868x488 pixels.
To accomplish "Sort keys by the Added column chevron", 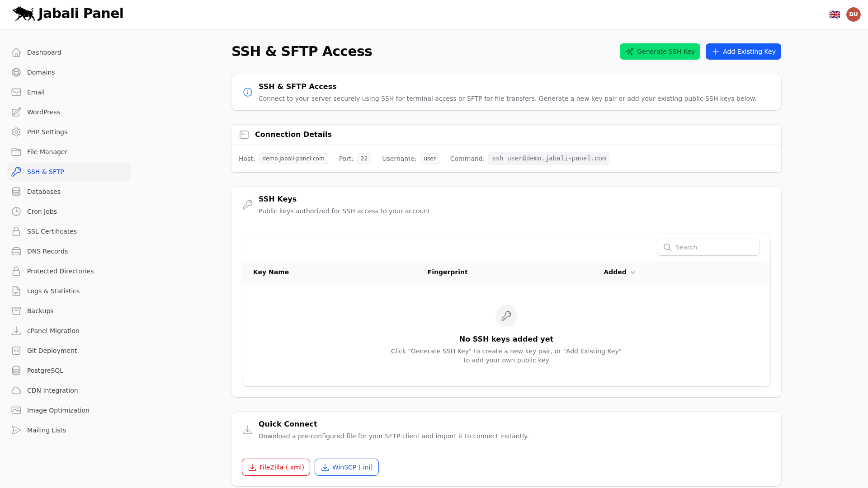I will (x=632, y=272).
